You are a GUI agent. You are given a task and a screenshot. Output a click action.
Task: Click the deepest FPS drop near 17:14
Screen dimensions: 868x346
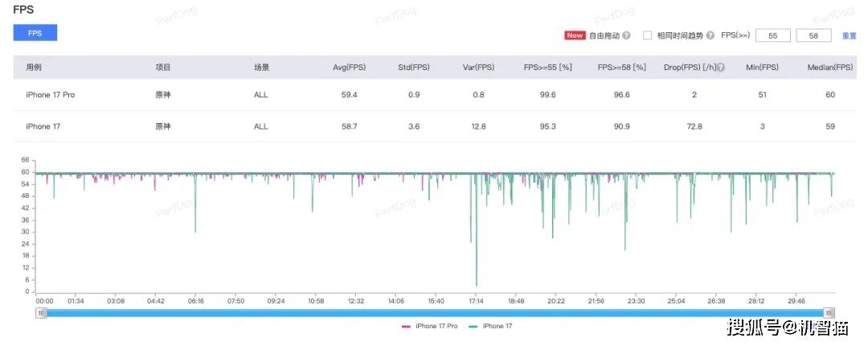(x=477, y=284)
